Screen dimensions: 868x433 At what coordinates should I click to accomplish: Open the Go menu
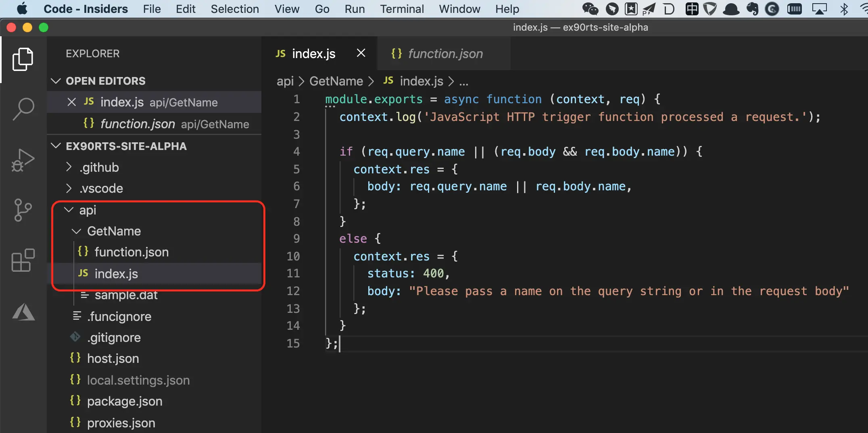pos(322,9)
